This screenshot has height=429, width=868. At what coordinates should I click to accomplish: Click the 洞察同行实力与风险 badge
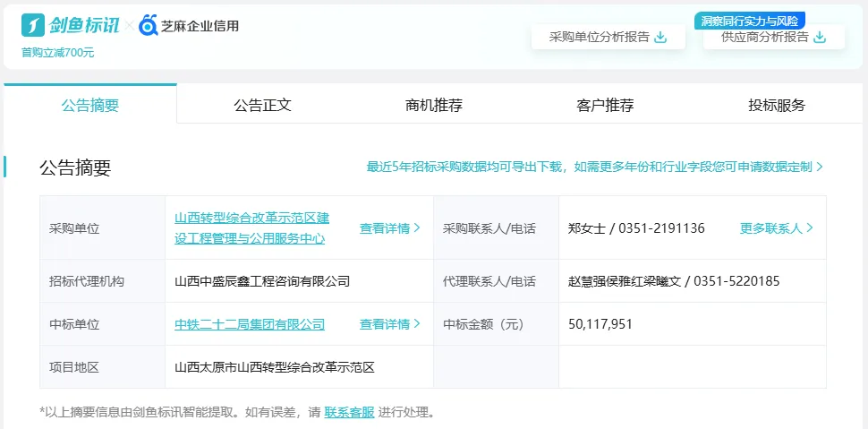coord(749,20)
